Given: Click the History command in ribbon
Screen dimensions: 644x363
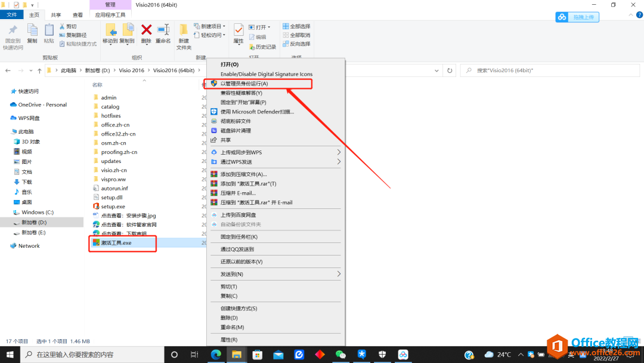Looking at the screenshot, I should [262, 47].
